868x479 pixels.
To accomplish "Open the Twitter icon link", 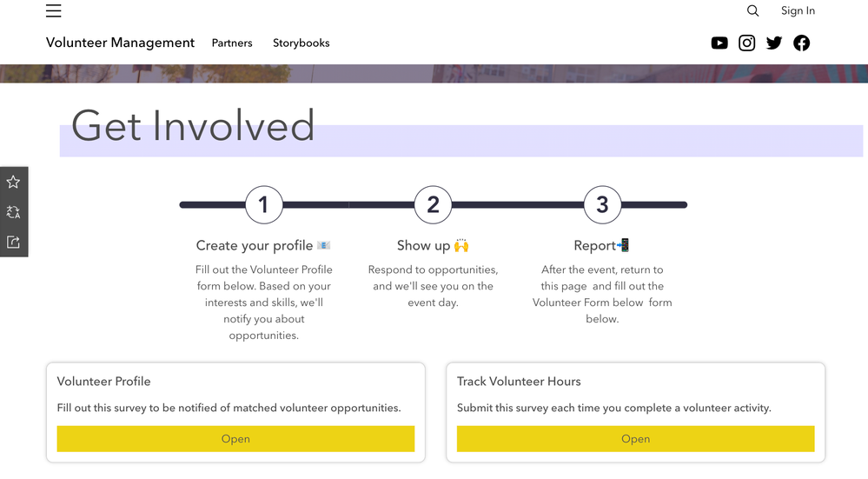I will pyautogui.click(x=774, y=43).
